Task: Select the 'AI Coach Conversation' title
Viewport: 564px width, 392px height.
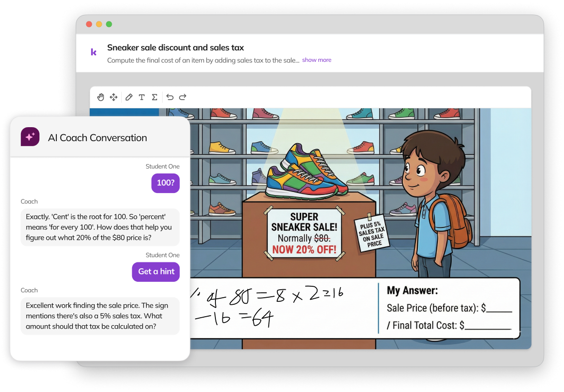Action: tap(97, 138)
